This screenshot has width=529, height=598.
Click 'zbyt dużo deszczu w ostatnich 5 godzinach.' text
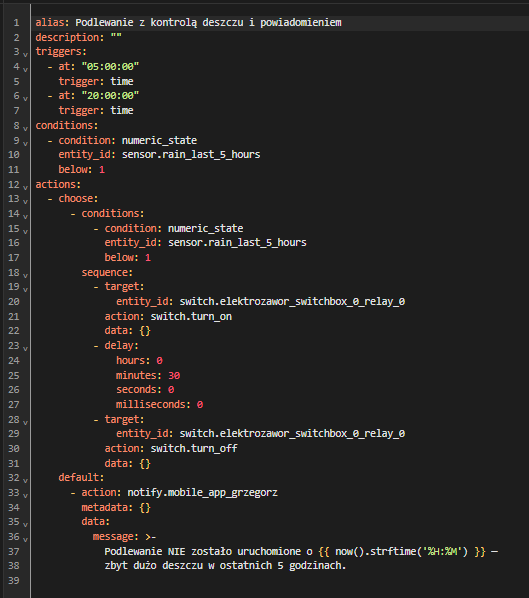(225, 565)
